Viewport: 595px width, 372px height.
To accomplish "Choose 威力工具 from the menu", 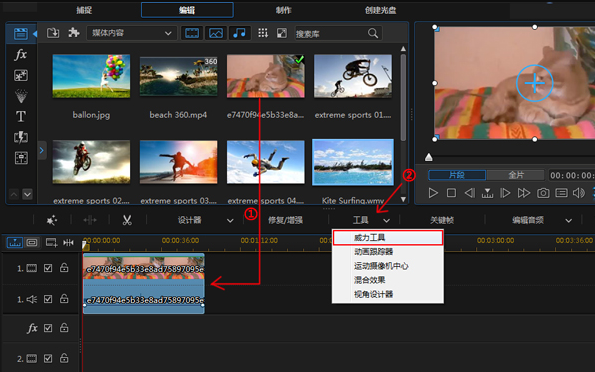I will 388,238.
